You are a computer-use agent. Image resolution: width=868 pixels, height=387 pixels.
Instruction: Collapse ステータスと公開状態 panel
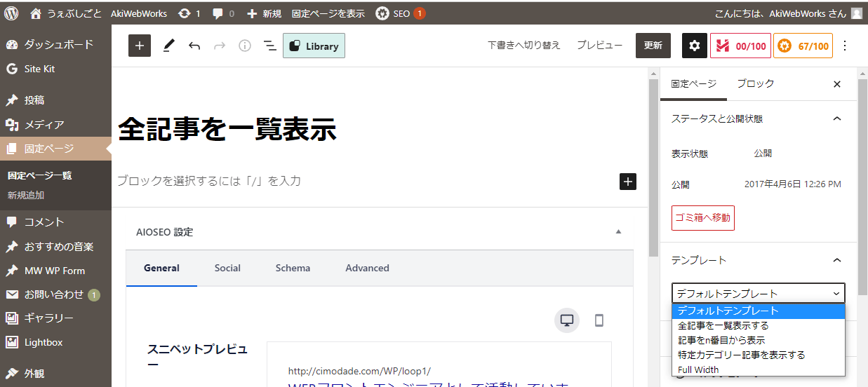(x=758, y=118)
